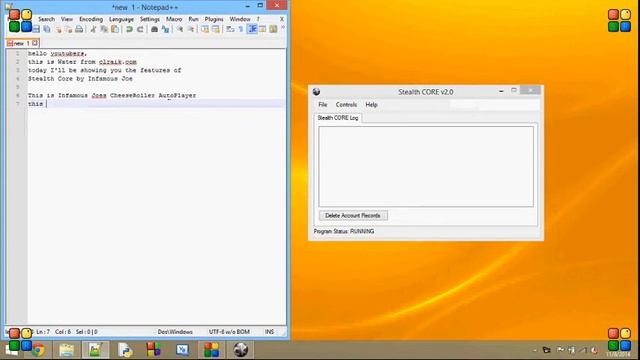Click the Stealth CORE title bar icon
Screen dimensions: 640x360
point(316,92)
